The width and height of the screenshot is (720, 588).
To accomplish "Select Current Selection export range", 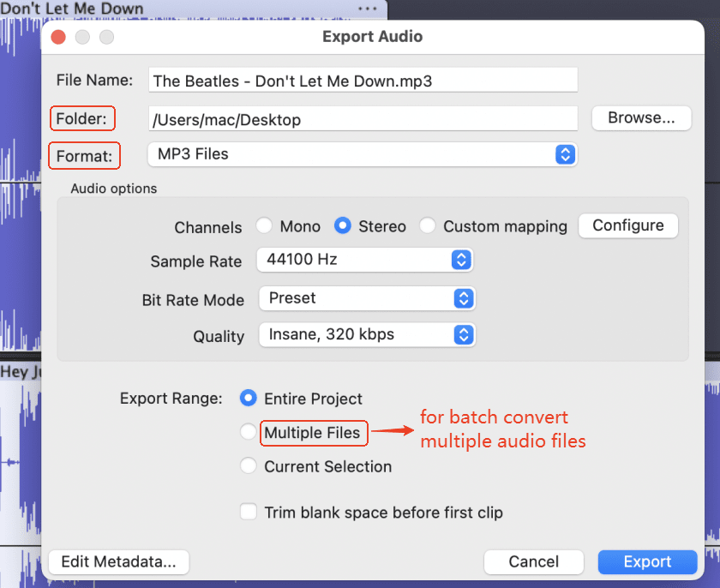I will click(x=249, y=466).
